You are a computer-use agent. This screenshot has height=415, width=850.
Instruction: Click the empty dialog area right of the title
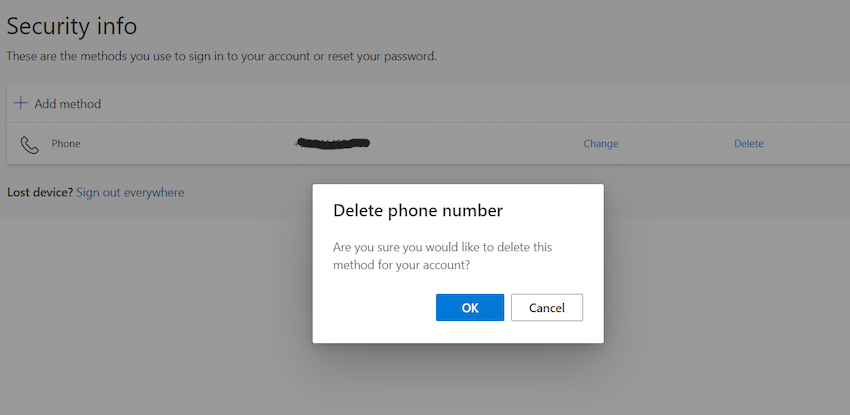click(x=555, y=211)
